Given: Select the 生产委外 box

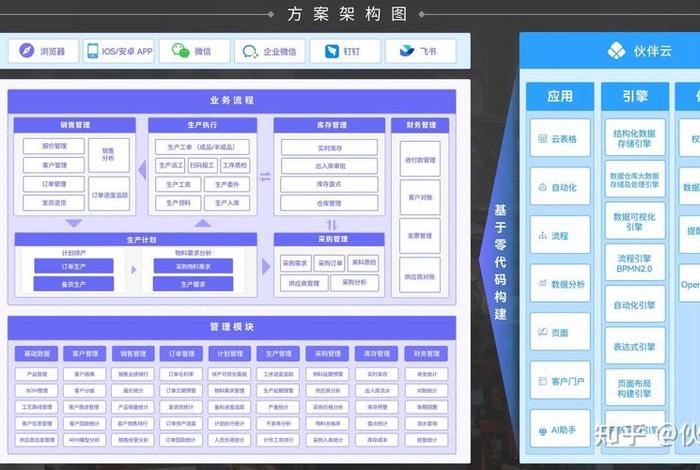Looking at the screenshot, I should (x=227, y=184).
